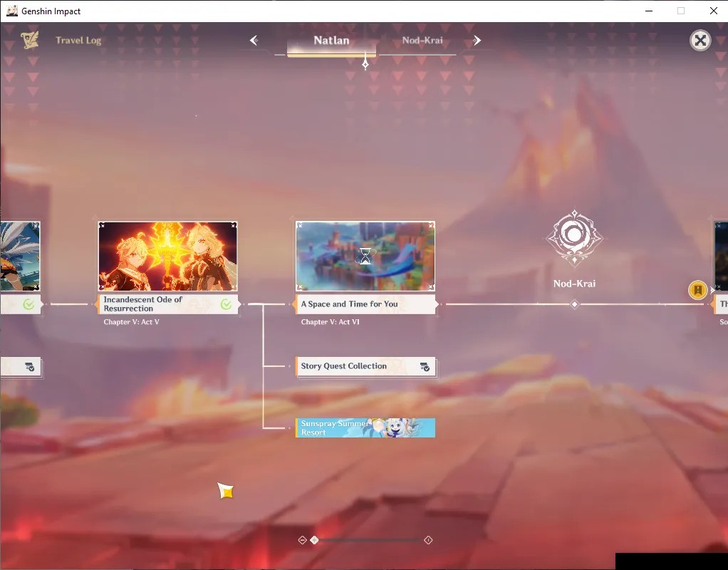Click the hourglass icon on the quest image
Viewport: 728px width, 570px height.
tap(365, 256)
